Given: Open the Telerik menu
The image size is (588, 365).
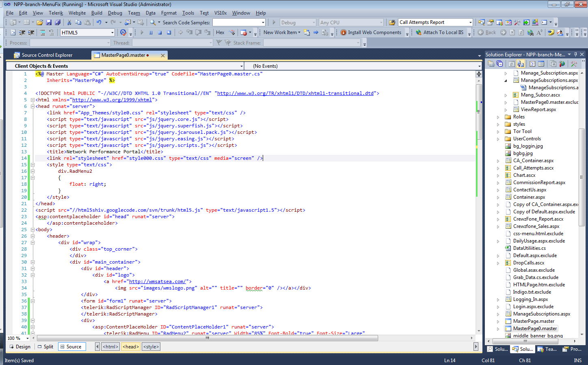Looking at the screenshot, I should pyautogui.click(x=56, y=13).
